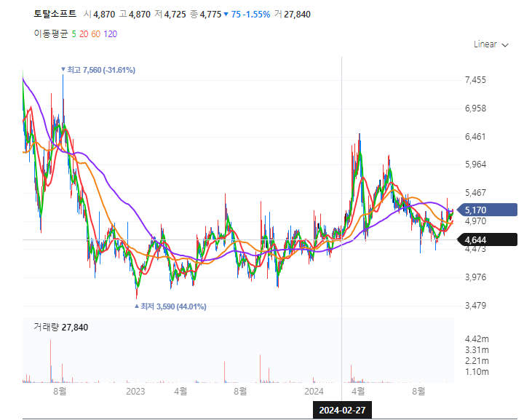The width and height of the screenshot is (524, 420).
Task: Click the 2024-02-27 date label
Action: (342, 411)
